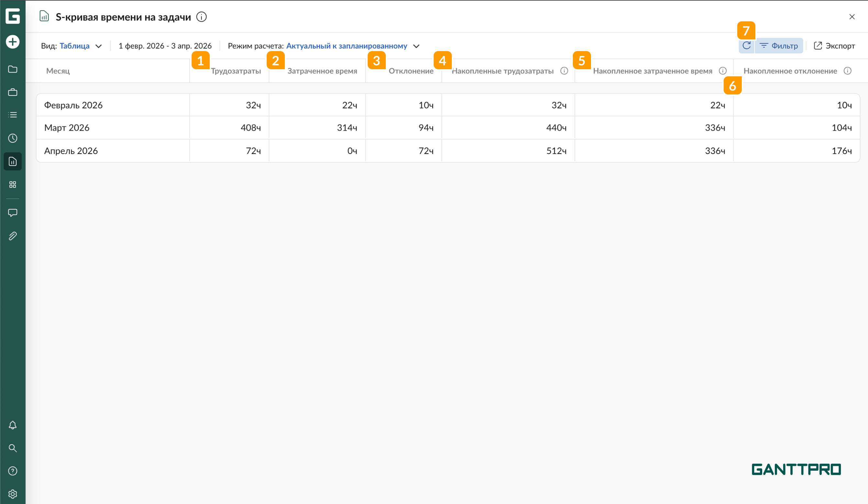Click the green plus create button
Image resolution: width=868 pixels, height=504 pixels.
pos(13,42)
